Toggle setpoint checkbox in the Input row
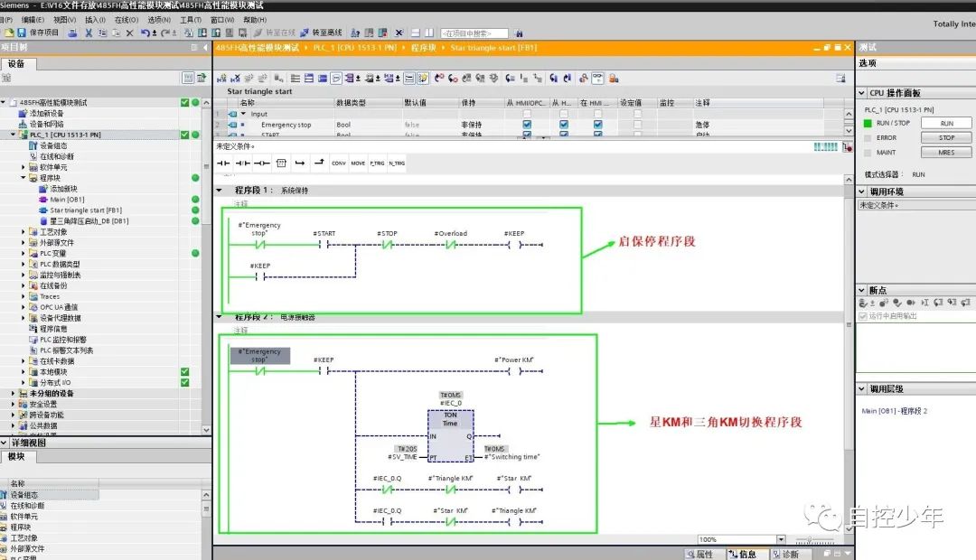This screenshot has height=560, width=976. 637,114
